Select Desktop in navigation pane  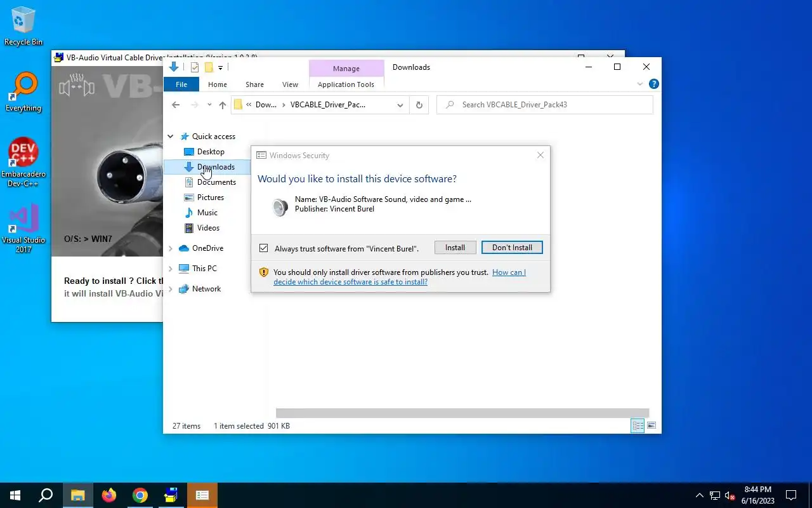pos(211,152)
